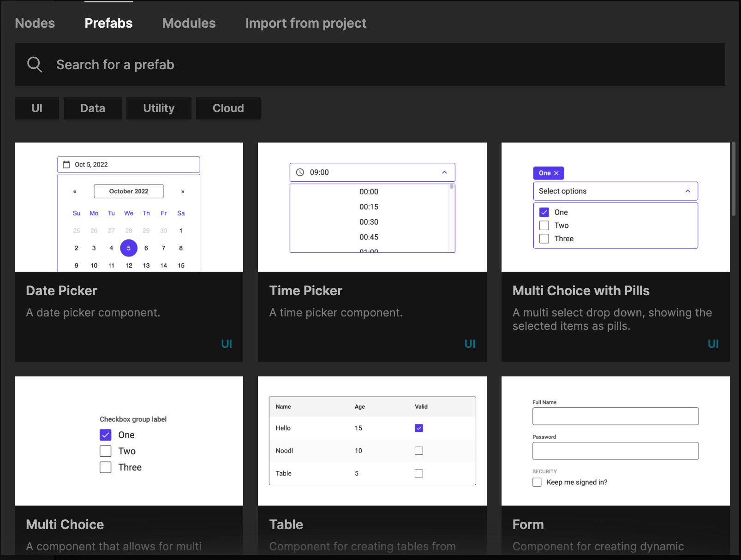The image size is (741, 560).
Task: Click the magnifying glass search icon
Action: (35, 65)
